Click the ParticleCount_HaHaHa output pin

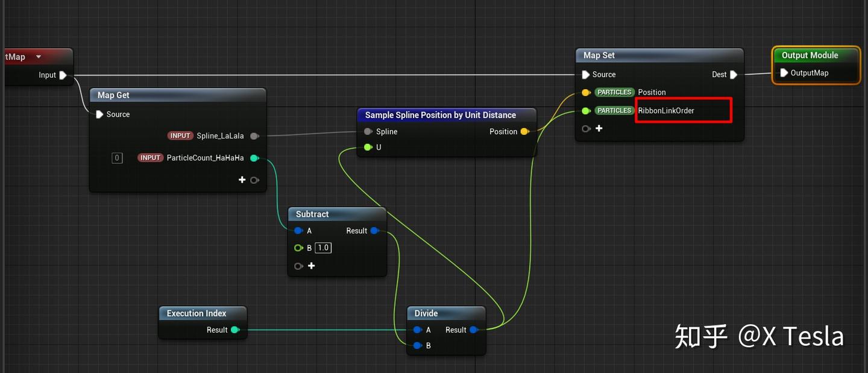pyautogui.click(x=254, y=158)
